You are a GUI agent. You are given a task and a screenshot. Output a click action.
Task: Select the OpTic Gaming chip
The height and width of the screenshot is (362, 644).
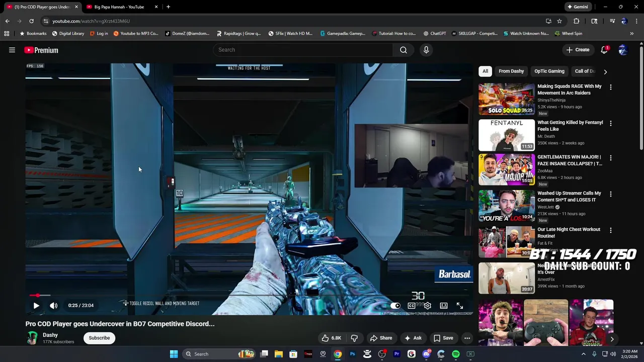[549, 71]
